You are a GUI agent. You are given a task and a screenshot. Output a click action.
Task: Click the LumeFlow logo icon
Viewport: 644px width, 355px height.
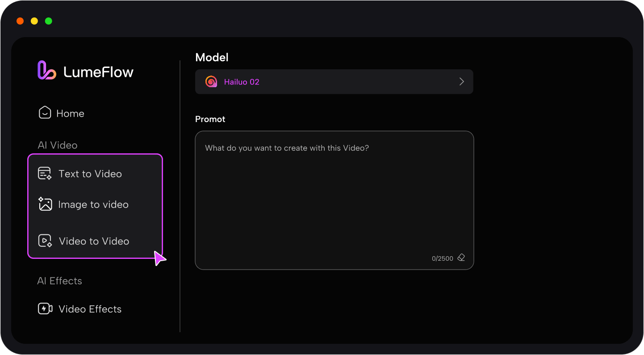click(x=46, y=70)
